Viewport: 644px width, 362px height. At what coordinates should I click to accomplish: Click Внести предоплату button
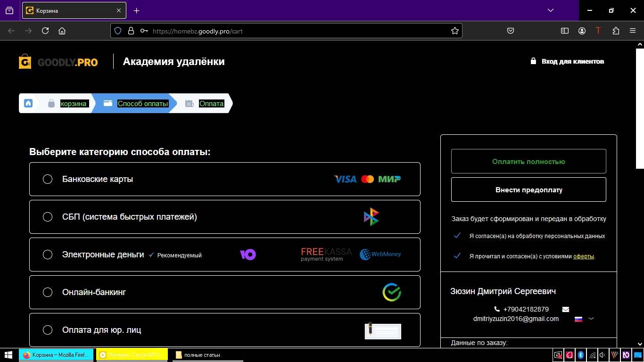pyautogui.click(x=528, y=190)
